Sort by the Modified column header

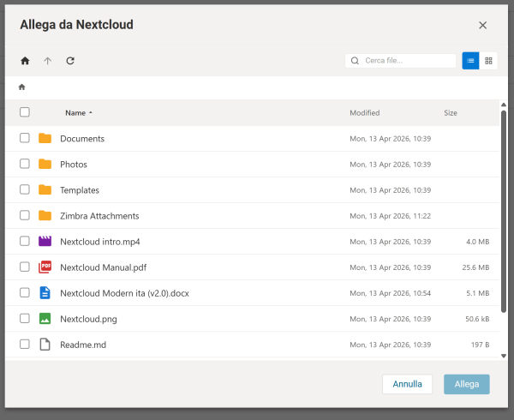(x=364, y=113)
